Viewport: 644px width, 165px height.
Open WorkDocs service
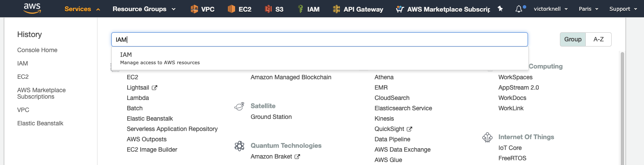(x=512, y=98)
